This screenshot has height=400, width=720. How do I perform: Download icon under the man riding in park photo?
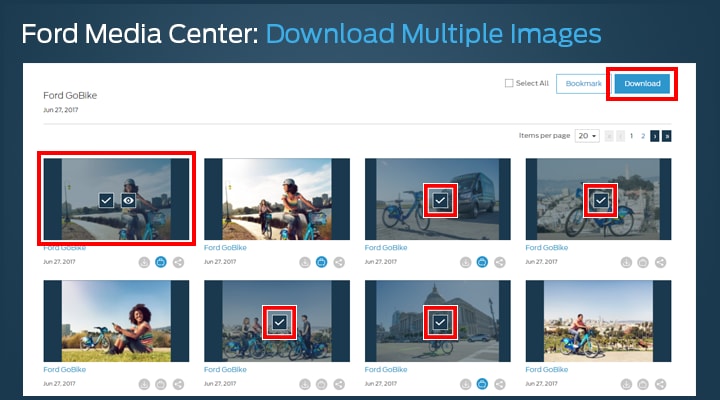626,384
